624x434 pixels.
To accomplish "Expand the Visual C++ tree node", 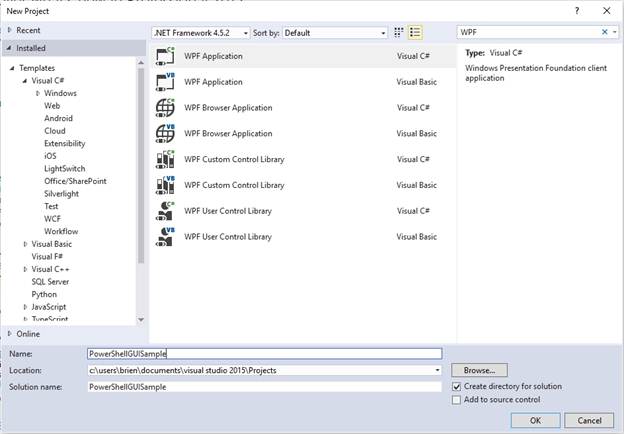I will (x=25, y=269).
